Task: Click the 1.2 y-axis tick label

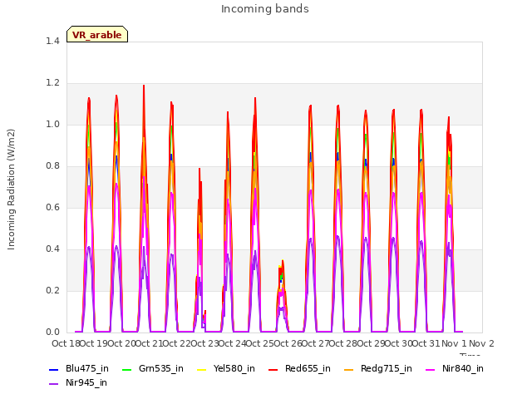Action: [52, 83]
